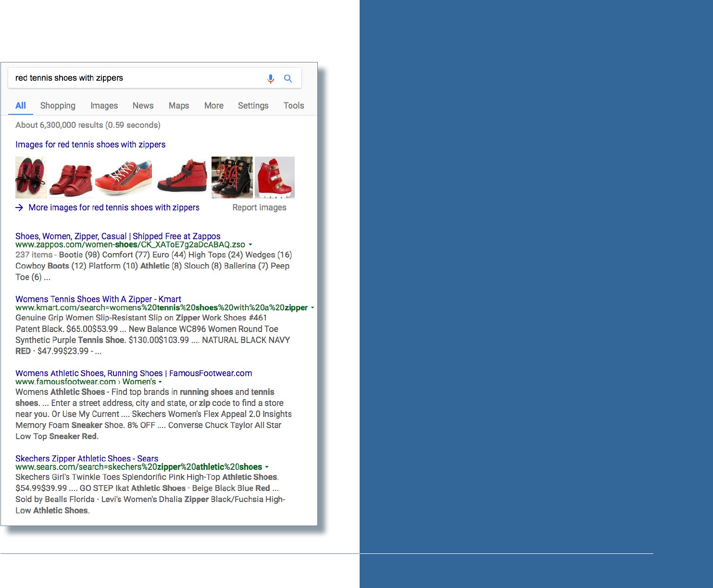Click the microphone voice search icon
Viewport: 713px width, 588px height.
(x=271, y=78)
